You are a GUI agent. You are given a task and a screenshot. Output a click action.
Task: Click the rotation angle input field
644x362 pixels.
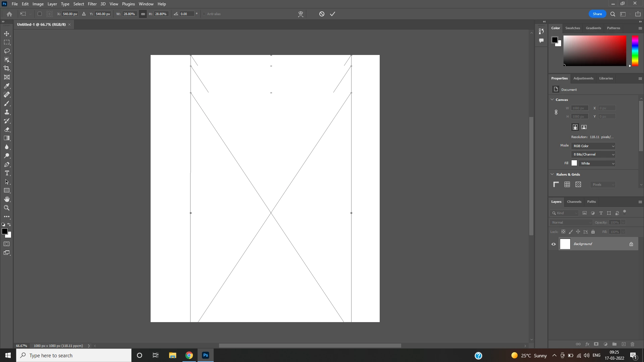point(187,14)
